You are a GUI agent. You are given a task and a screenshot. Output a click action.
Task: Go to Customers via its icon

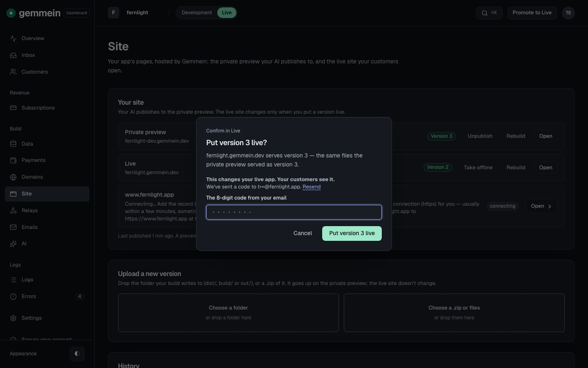tap(13, 72)
